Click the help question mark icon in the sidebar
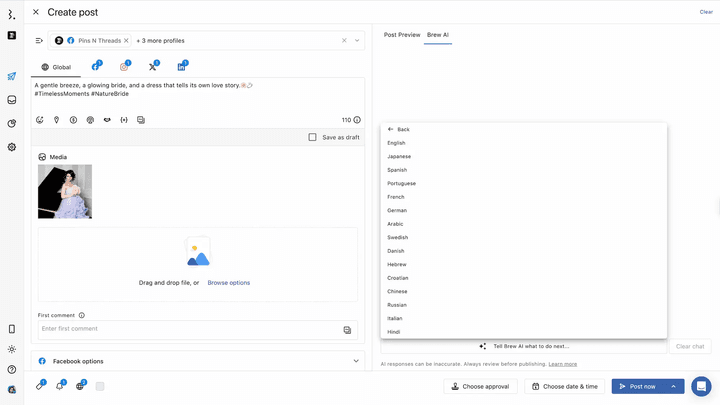This screenshot has width=720, height=405. click(12, 369)
